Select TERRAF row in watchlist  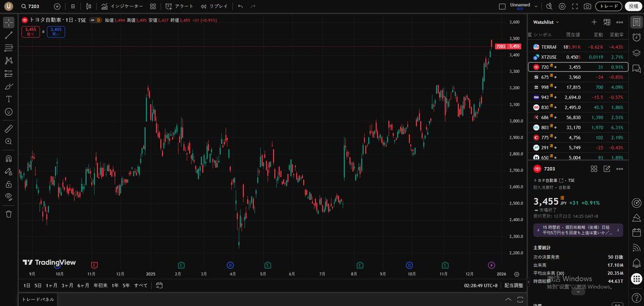[x=578, y=47]
